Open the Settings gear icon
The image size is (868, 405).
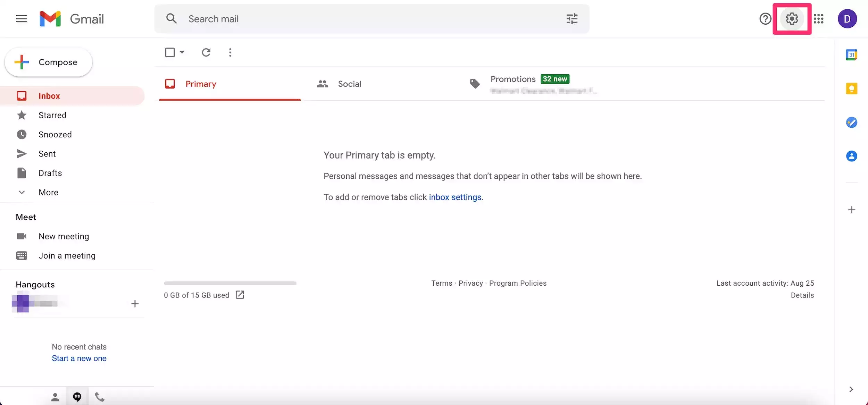[792, 19]
